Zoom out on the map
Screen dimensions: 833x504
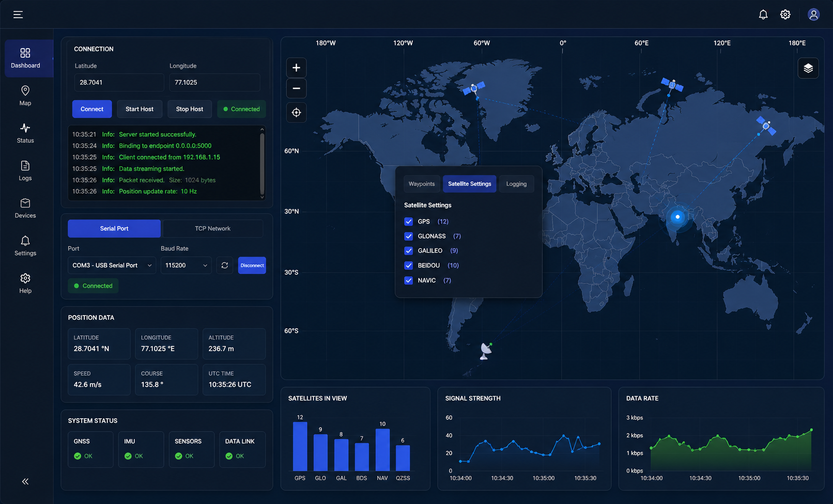tap(296, 88)
